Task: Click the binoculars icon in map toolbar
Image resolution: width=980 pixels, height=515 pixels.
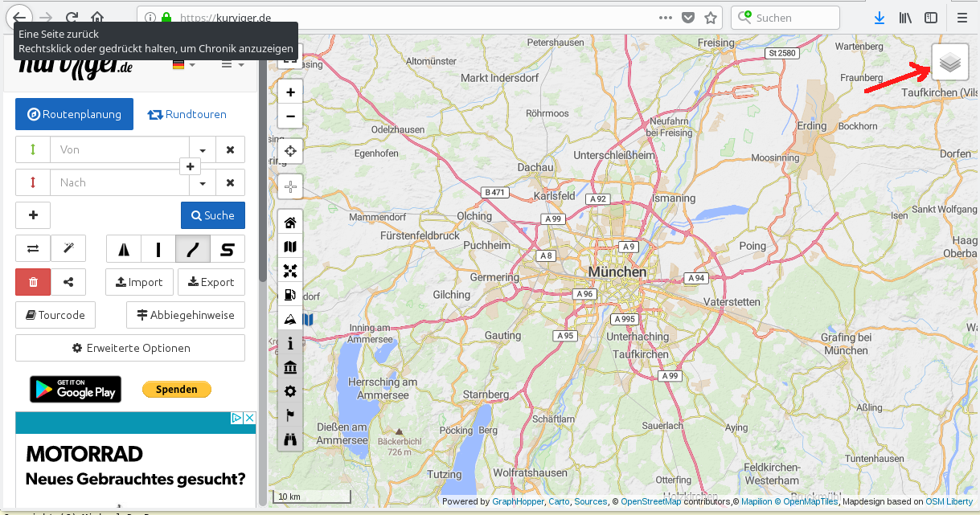Action: pos(290,439)
